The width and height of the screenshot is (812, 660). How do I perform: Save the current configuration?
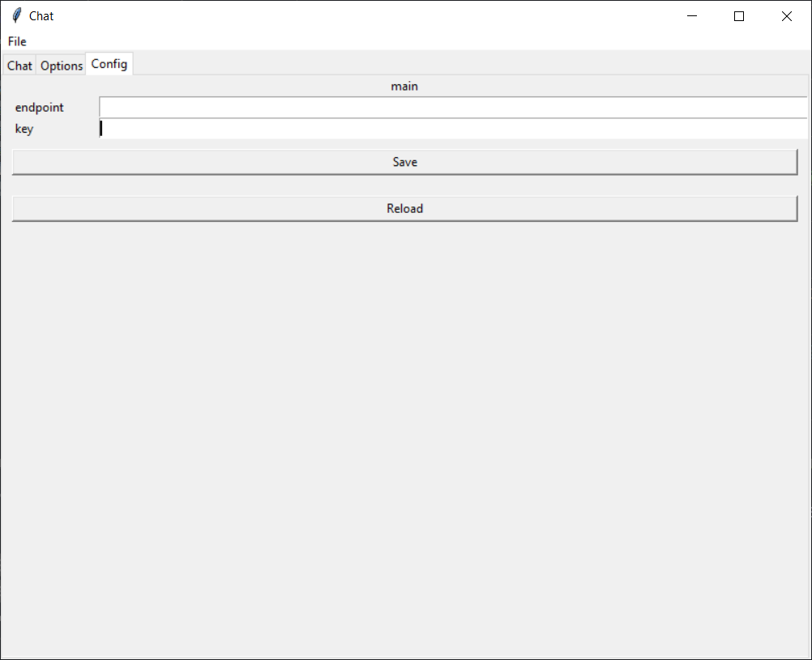coord(404,161)
